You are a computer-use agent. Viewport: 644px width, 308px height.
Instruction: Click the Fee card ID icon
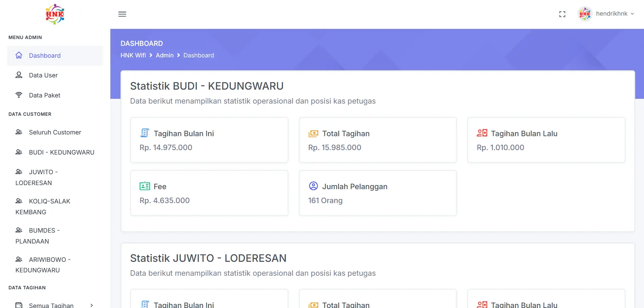click(145, 186)
